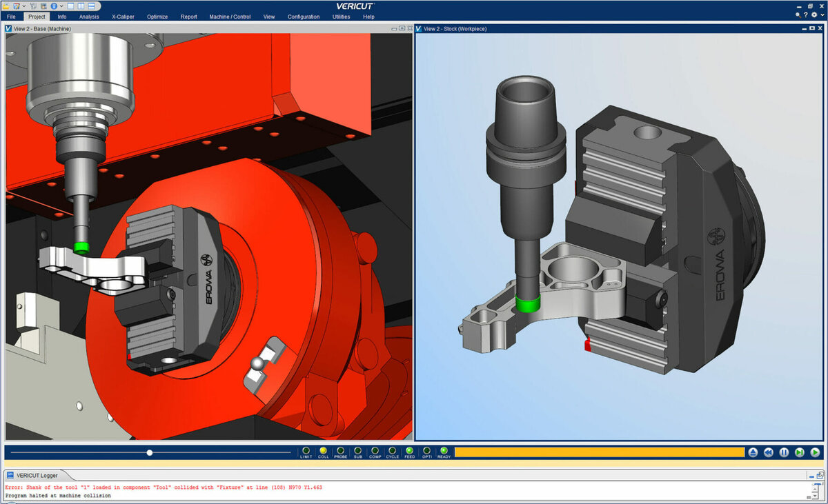Click the save/working directory icon in quick toolbar

pos(17,6)
